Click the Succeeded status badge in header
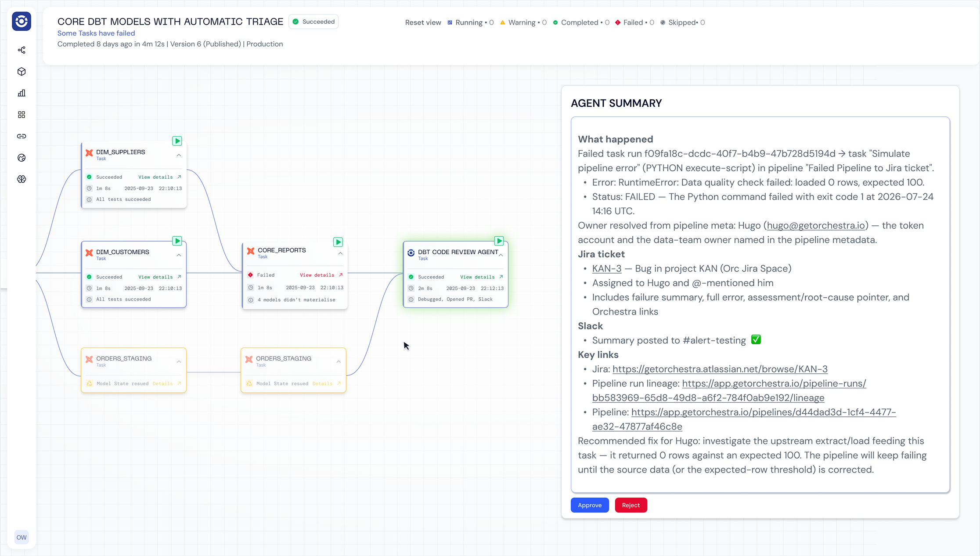Viewport: 980px width, 556px height. (x=313, y=22)
